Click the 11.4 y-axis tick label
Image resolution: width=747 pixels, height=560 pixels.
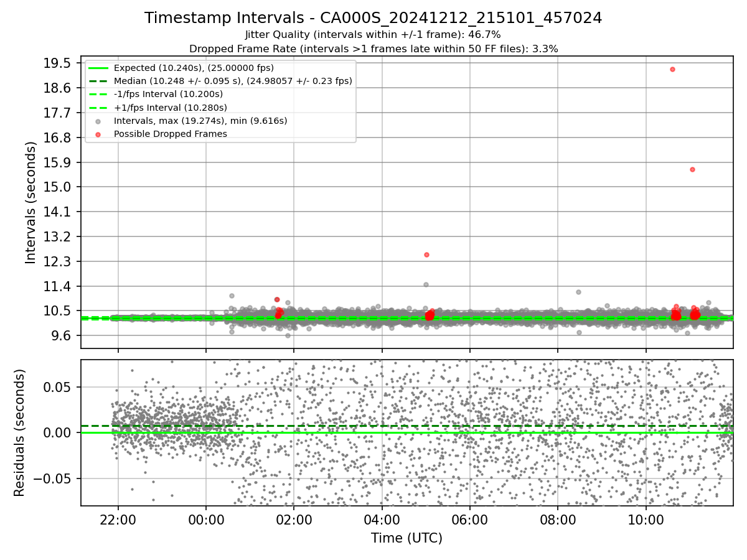[x=57, y=286]
